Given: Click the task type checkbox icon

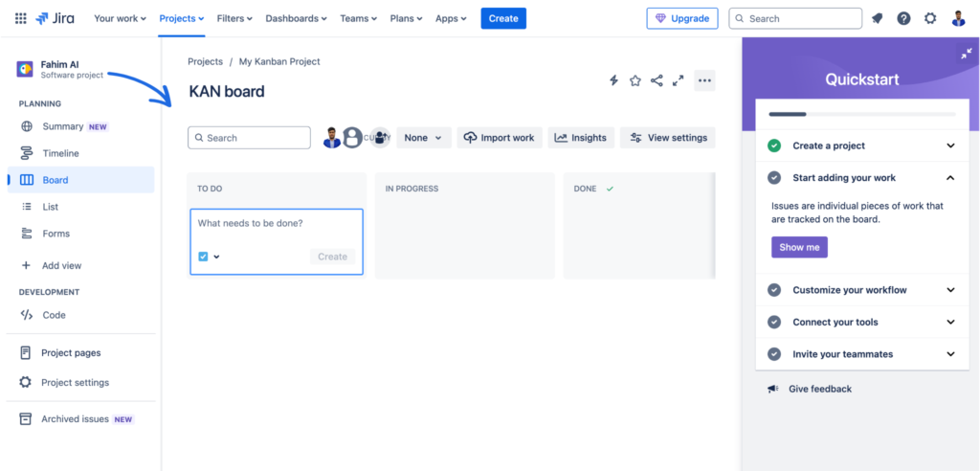Looking at the screenshot, I should [x=203, y=257].
